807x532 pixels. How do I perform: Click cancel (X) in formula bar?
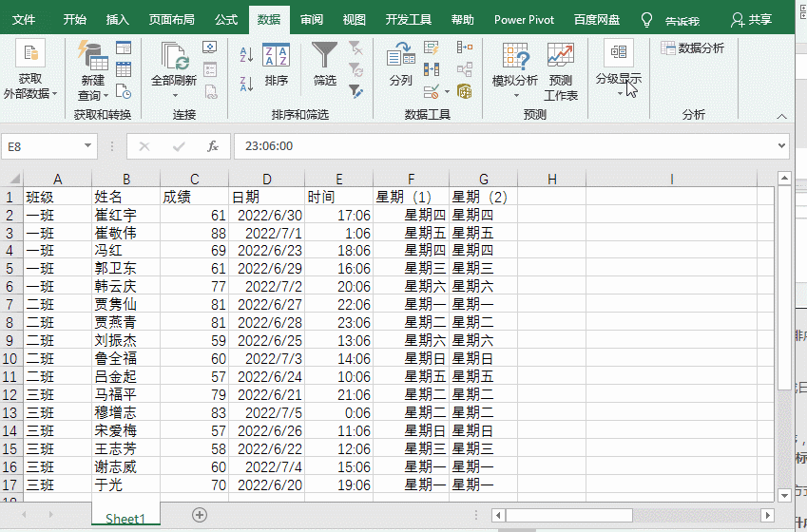click(144, 146)
